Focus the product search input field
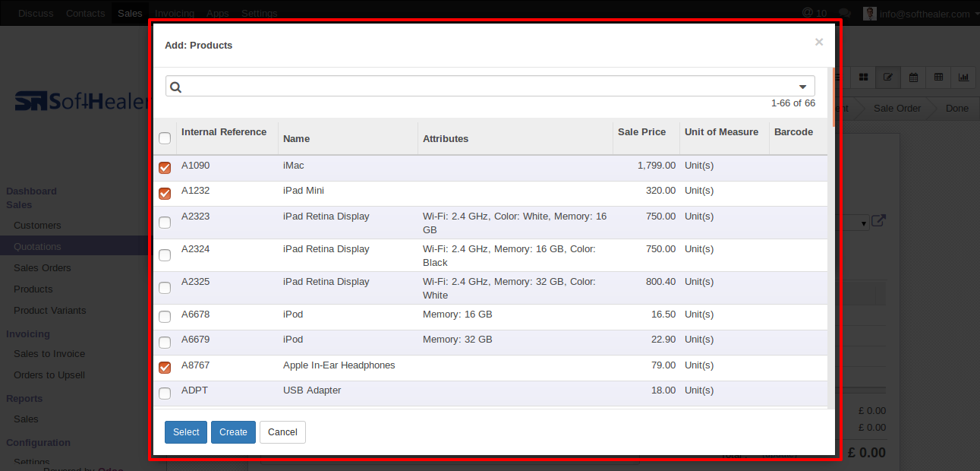Image resolution: width=980 pixels, height=471 pixels. pos(490,86)
